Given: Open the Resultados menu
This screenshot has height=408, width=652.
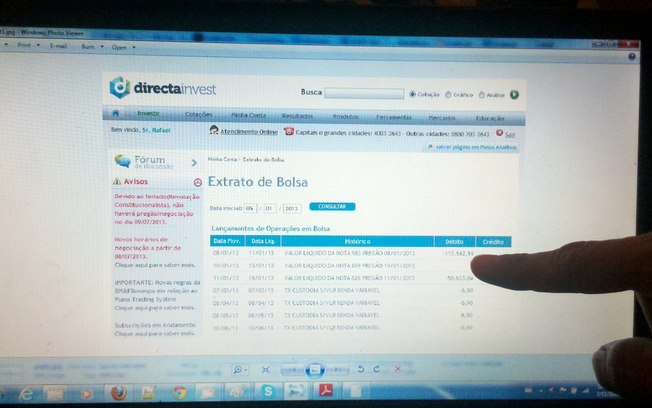Looking at the screenshot, I should click(297, 116).
